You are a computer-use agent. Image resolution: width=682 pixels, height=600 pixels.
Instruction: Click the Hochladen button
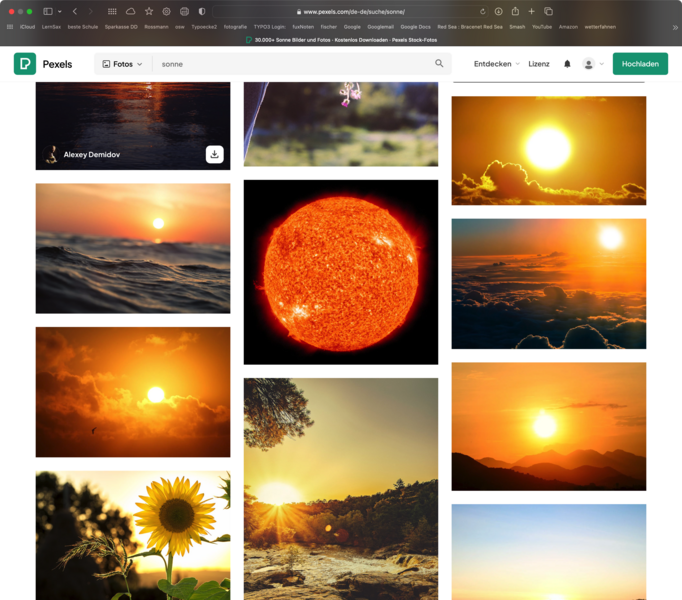pyautogui.click(x=640, y=64)
